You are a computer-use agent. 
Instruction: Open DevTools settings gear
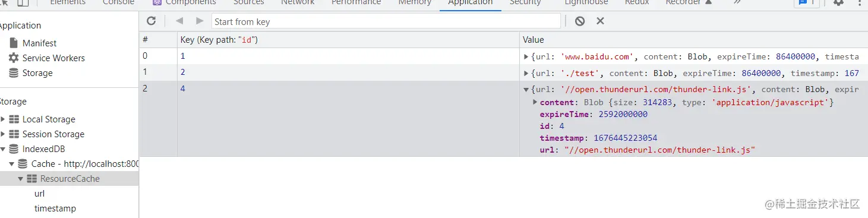(838, 3)
